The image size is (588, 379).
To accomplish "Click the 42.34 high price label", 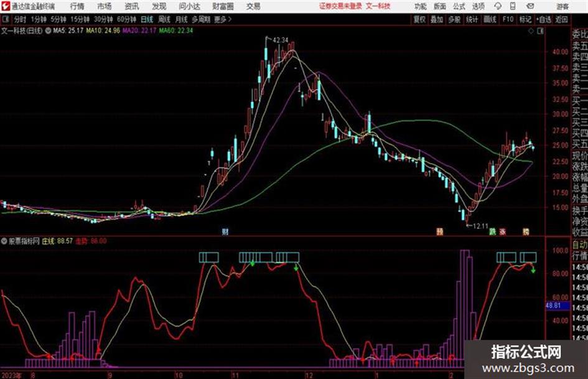I will 281,40.
